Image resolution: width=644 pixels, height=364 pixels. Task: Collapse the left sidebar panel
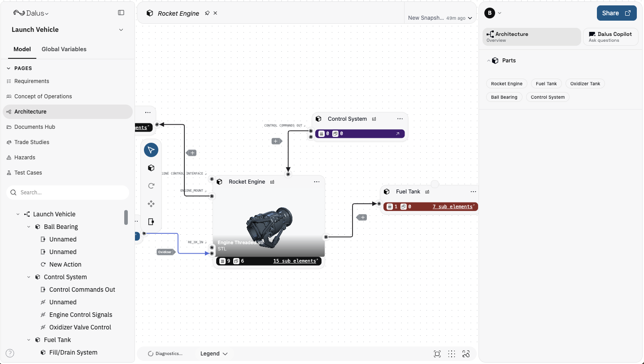click(x=121, y=13)
